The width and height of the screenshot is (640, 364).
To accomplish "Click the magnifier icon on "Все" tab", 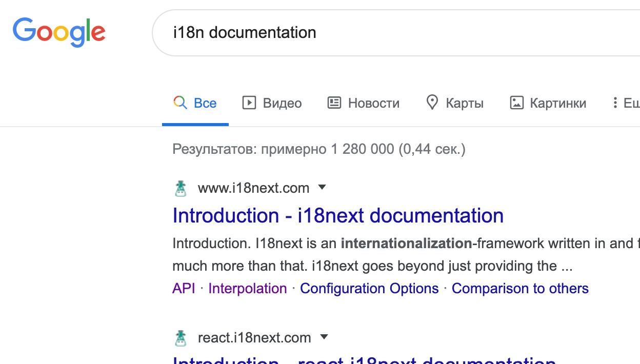I will [x=180, y=103].
